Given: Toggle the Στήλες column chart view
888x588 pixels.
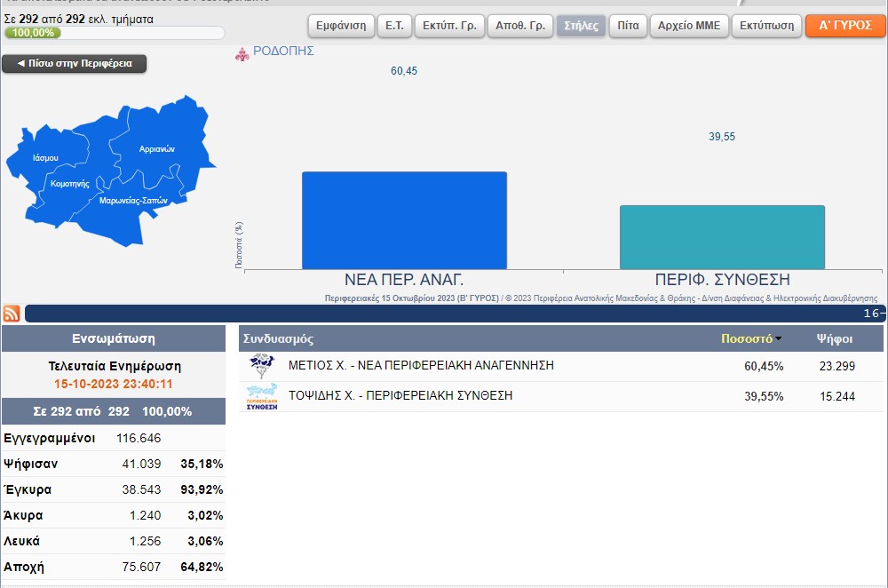Looking at the screenshot, I should [582, 26].
